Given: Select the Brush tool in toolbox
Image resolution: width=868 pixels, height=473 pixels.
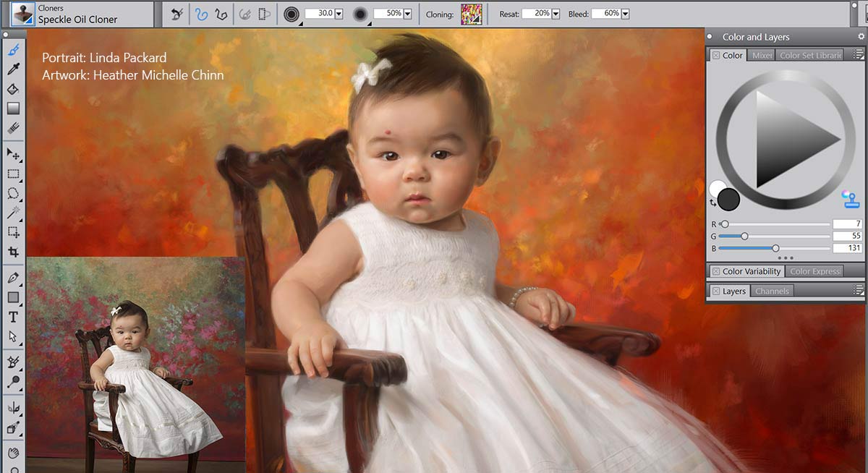Looking at the screenshot, I should click(x=13, y=50).
